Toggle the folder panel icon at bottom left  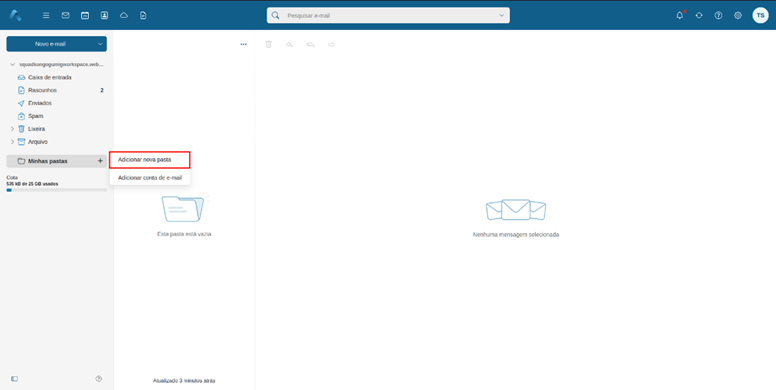click(x=15, y=379)
